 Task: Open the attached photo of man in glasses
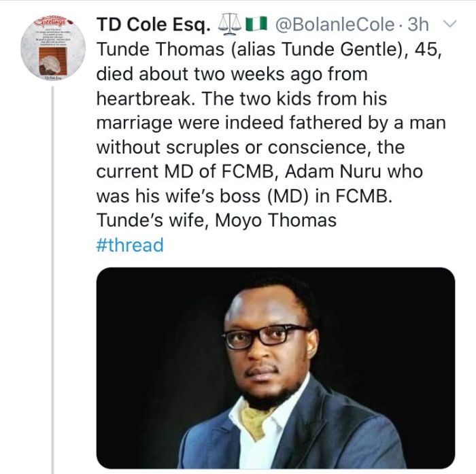(275, 368)
